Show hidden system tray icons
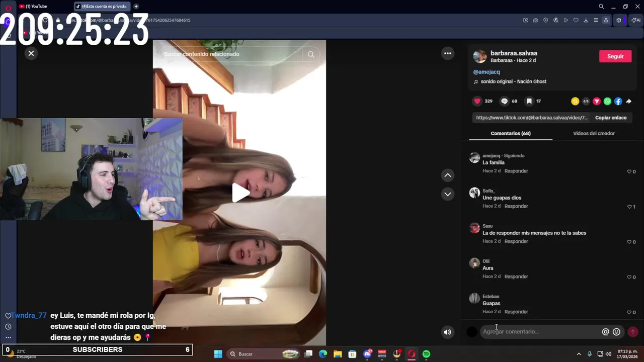This screenshot has height=362, width=644. tap(579, 354)
